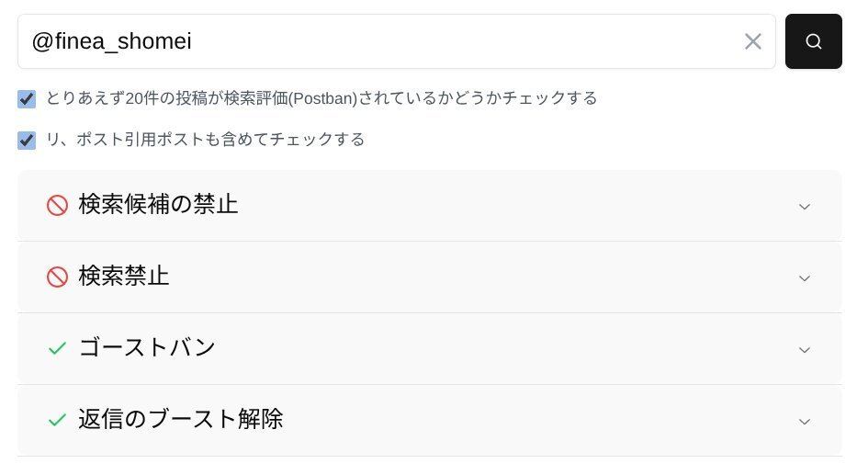Expand the 検索候補の禁止 section chevron
The image size is (868, 475).
click(x=805, y=206)
